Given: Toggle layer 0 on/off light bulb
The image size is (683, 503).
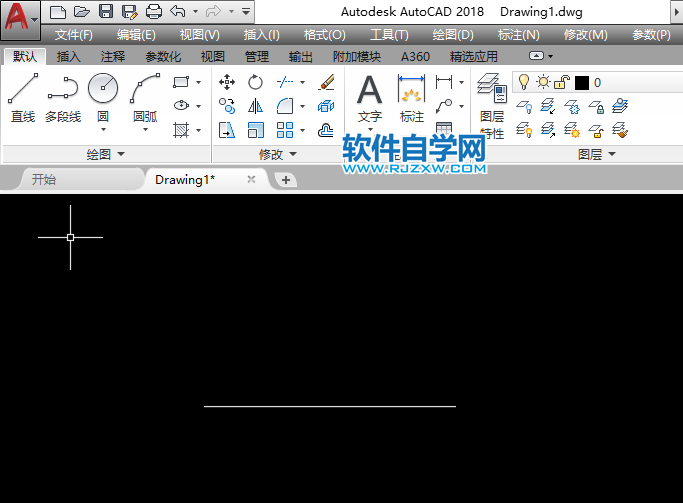Looking at the screenshot, I should point(524,82).
